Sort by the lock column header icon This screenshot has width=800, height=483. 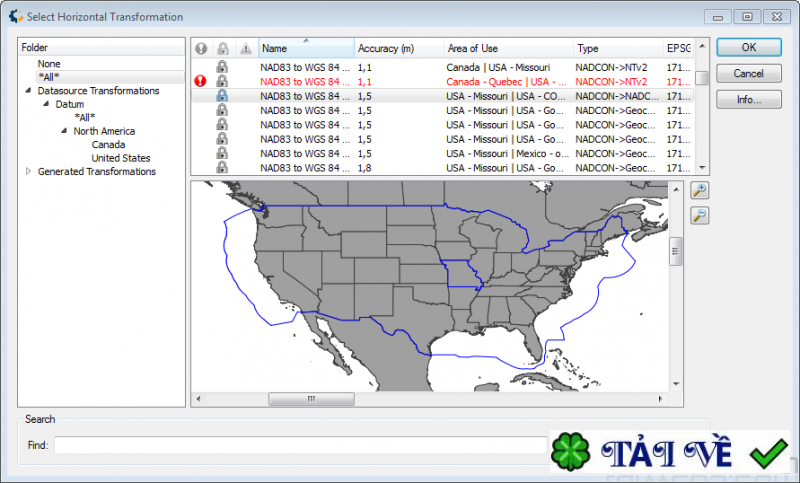tap(222, 48)
